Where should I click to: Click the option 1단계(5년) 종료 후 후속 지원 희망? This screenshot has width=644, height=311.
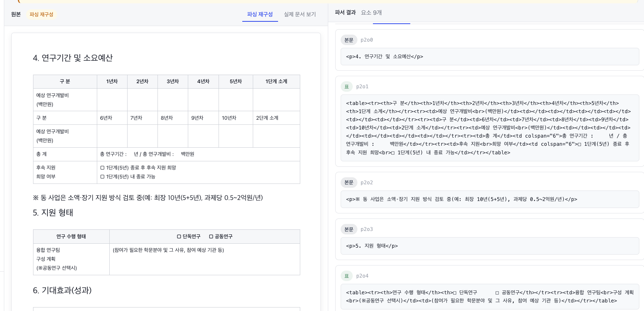138,168
